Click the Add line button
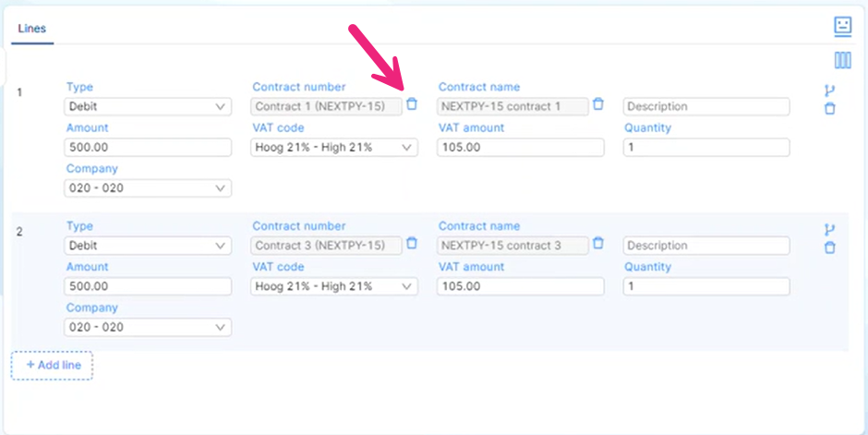This screenshot has width=868, height=435. click(53, 366)
